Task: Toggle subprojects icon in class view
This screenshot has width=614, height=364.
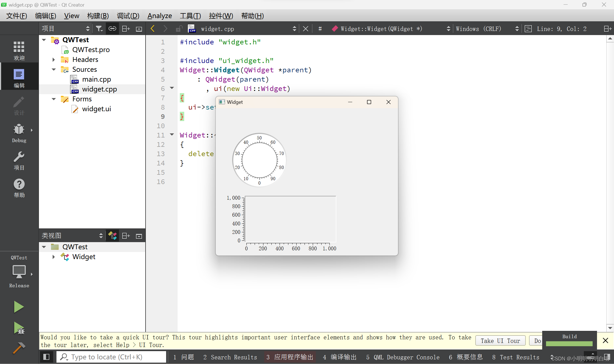Action: point(112,236)
